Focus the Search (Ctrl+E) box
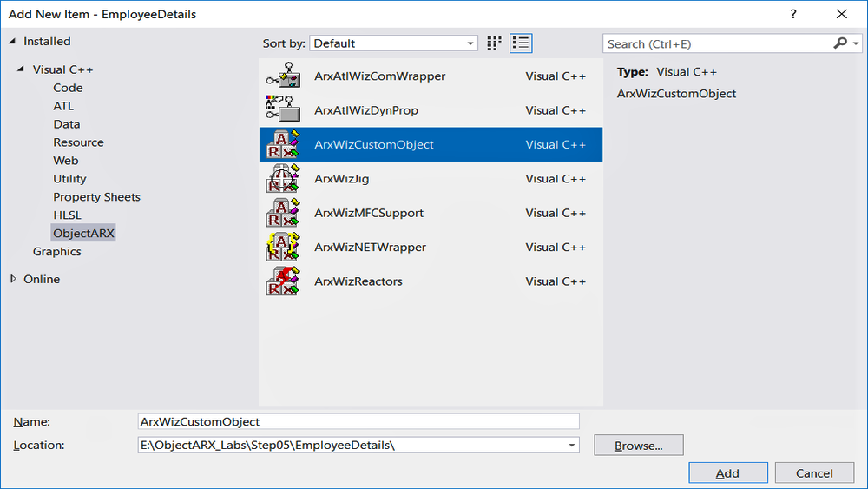The width and height of the screenshot is (868, 489). [719, 43]
